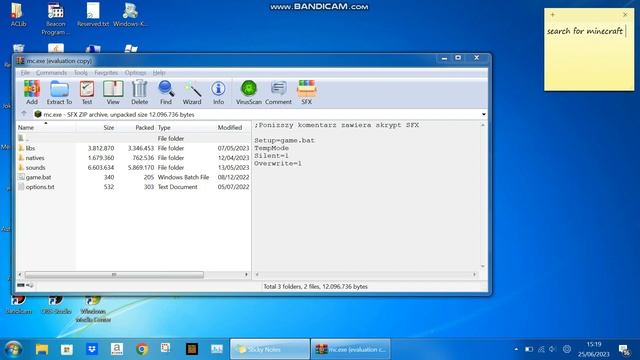Viewport: 640px width, 360px height.
Task: Add a new sticky note with plus
Action: coord(553,15)
